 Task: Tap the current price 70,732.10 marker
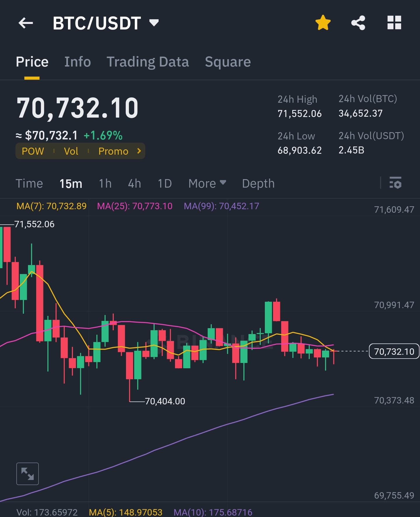(394, 351)
